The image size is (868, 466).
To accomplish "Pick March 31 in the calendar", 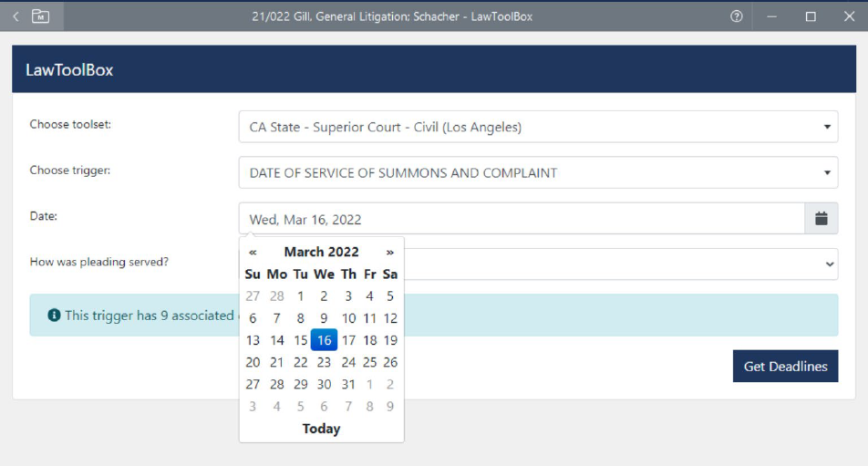I will [x=348, y=384].
